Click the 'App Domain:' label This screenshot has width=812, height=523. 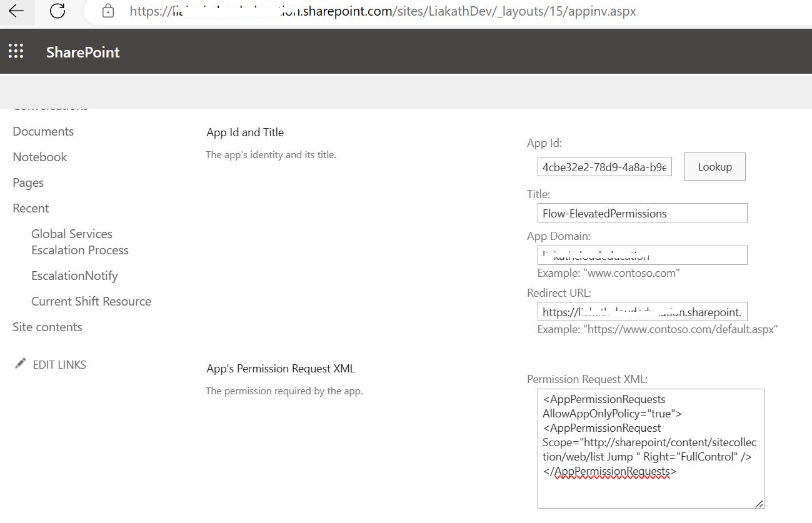pos(558,236)
